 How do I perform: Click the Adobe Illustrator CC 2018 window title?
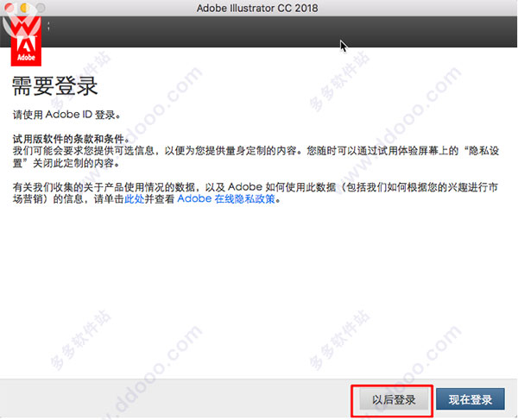coord(257,8)
